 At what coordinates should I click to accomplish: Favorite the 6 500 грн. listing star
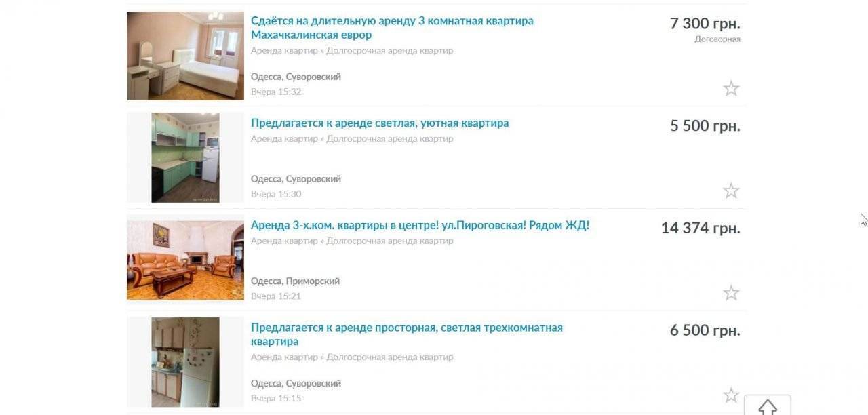(x=731, y=395)
